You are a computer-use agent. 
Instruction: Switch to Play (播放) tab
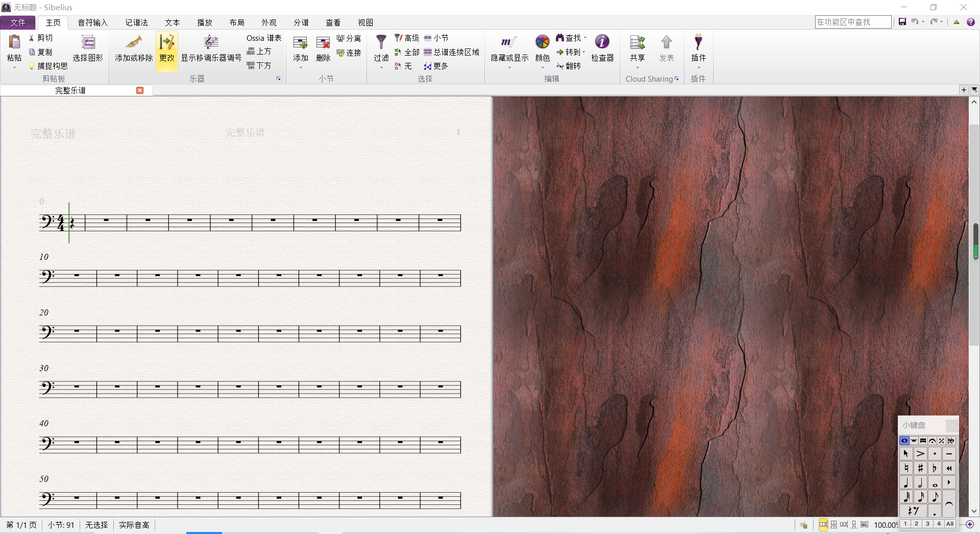(x=205, y=22)
